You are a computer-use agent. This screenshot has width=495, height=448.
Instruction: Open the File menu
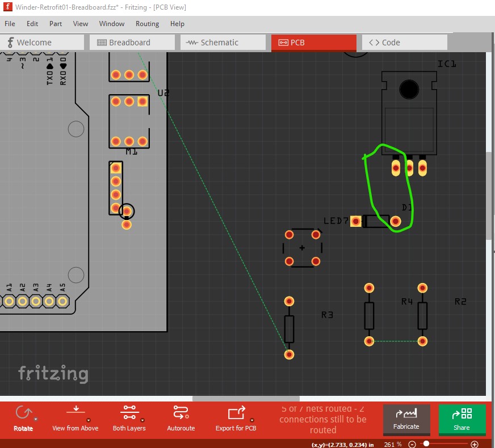[x=10, y=24]
